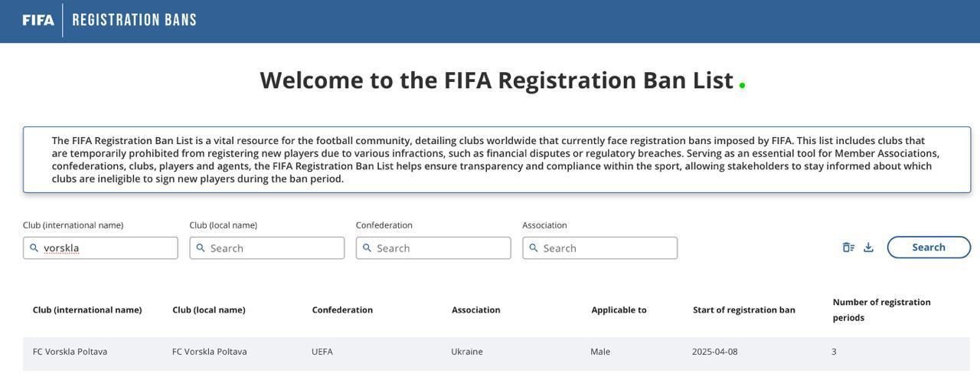Click the Start of registration ban column header
Screen dimensions: 980x390
pyautogui.click(x=744, y=310)
